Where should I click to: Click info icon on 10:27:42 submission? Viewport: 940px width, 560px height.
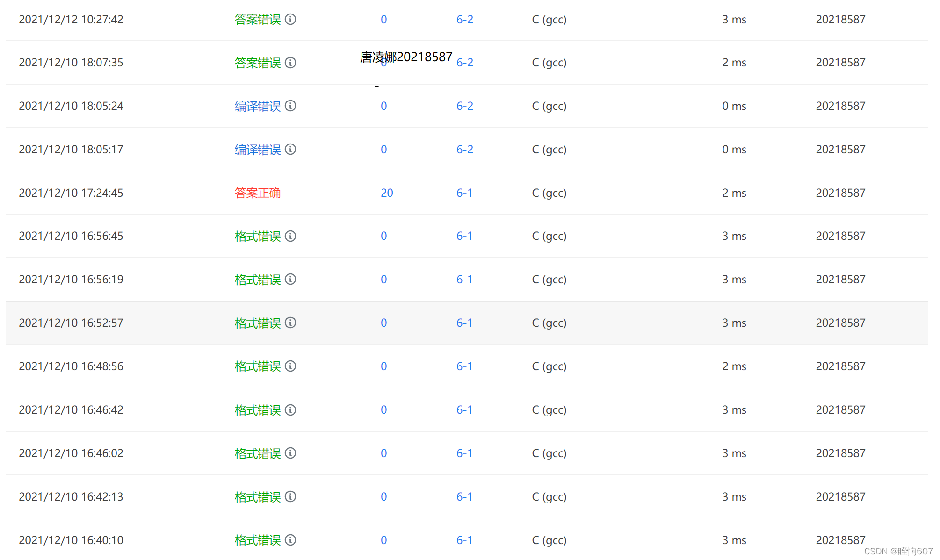point(290,19)
